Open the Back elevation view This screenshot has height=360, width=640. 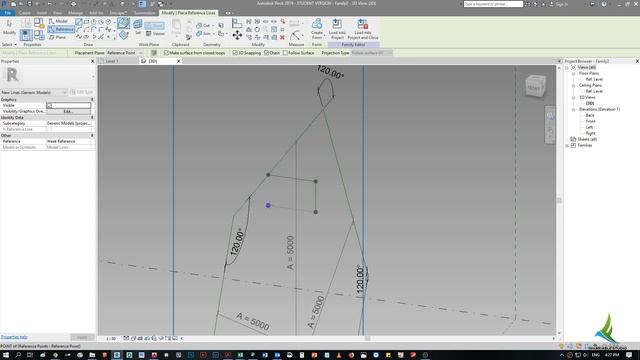[590, 116]
